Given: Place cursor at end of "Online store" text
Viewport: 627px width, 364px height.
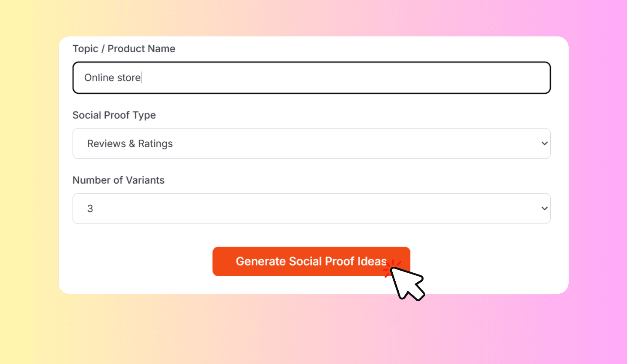Looking at the screenshot, I should click(141, 78).
